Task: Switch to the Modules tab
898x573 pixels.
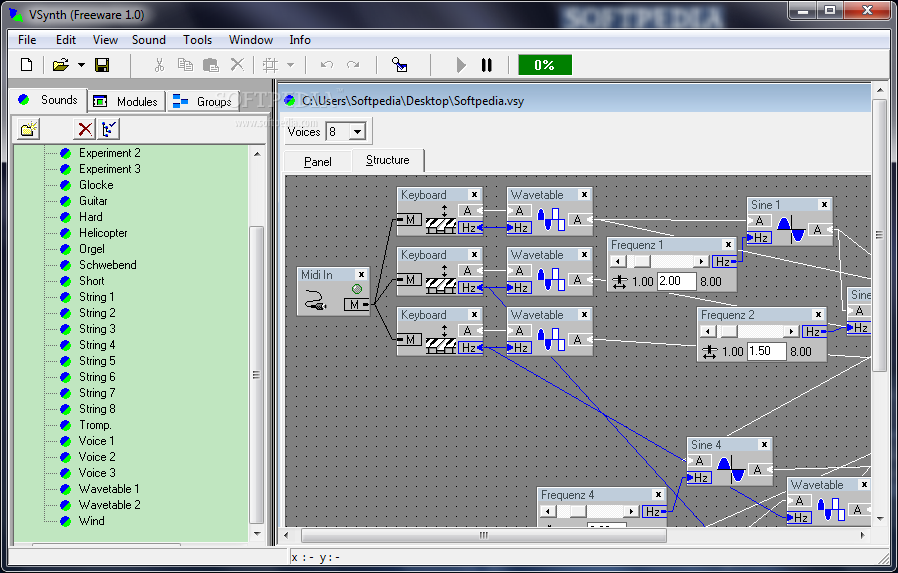Action: point(126,101)
